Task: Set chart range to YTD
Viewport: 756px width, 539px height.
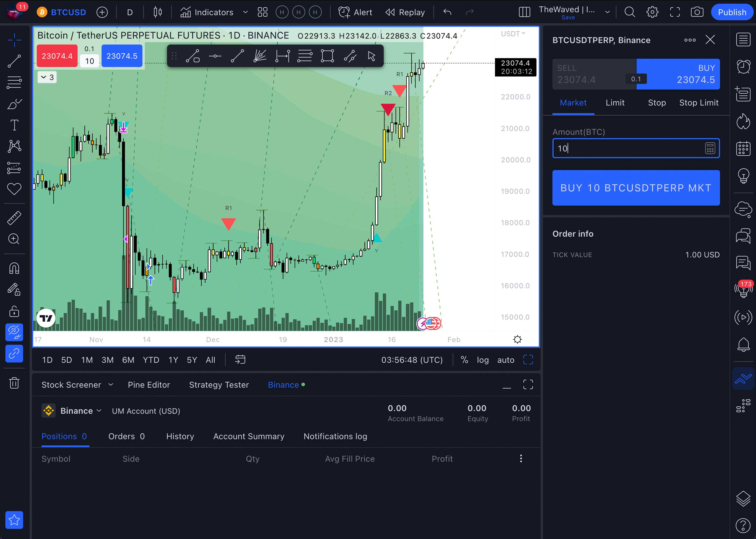Action: (x=151, y=360)
